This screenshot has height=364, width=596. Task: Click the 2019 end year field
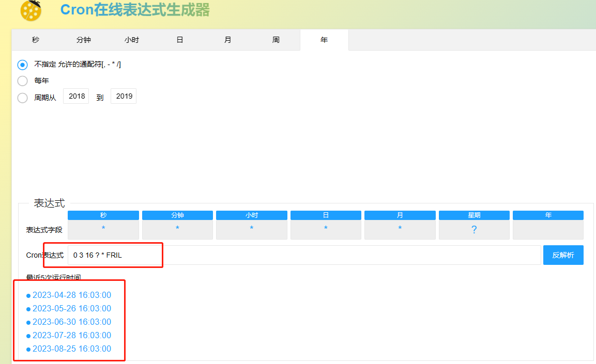123,96
